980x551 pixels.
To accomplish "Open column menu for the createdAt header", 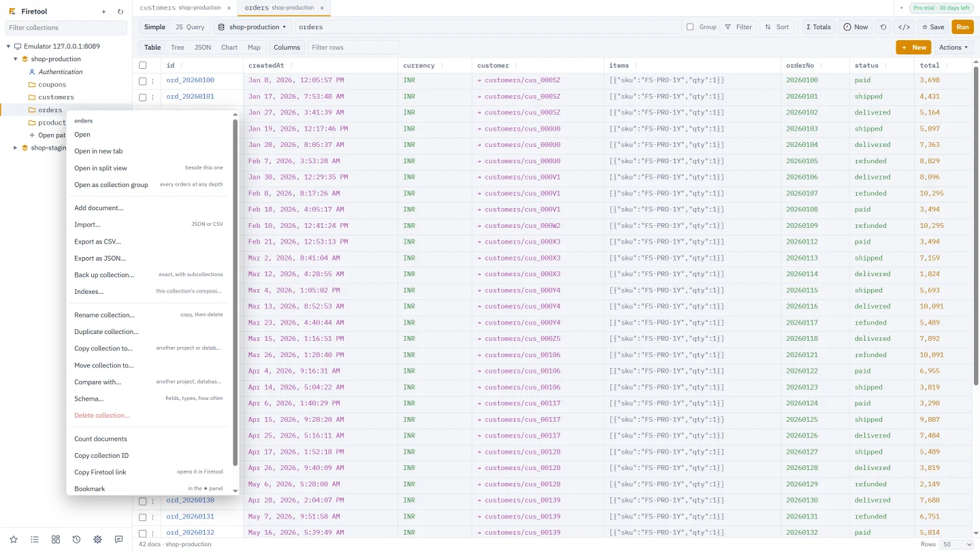I will 292,66.
